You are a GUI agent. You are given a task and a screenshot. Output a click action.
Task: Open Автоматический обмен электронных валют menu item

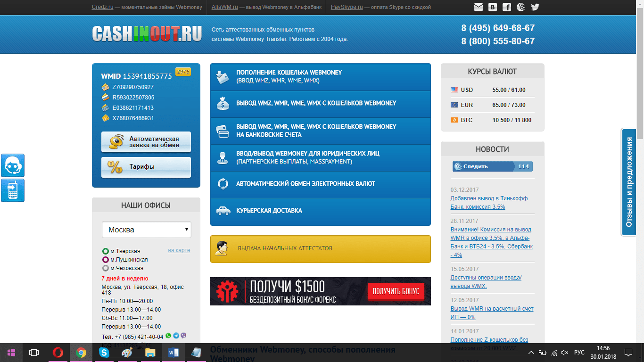320,184
